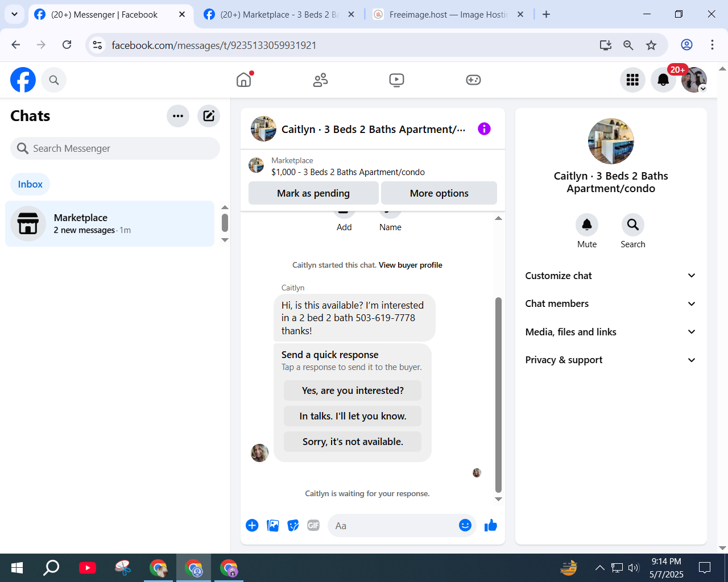
Task: Show hidden system tray icons chevron
Action: pyautogui.click(x=599, y=567)
